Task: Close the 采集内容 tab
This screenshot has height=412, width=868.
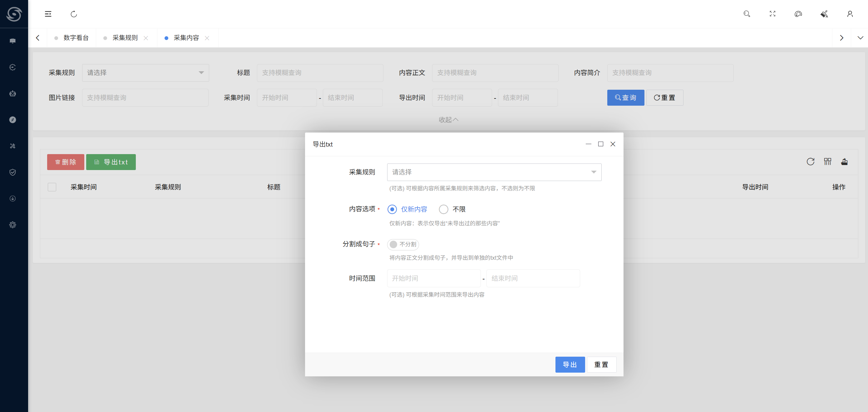Action: coord(207,38)
